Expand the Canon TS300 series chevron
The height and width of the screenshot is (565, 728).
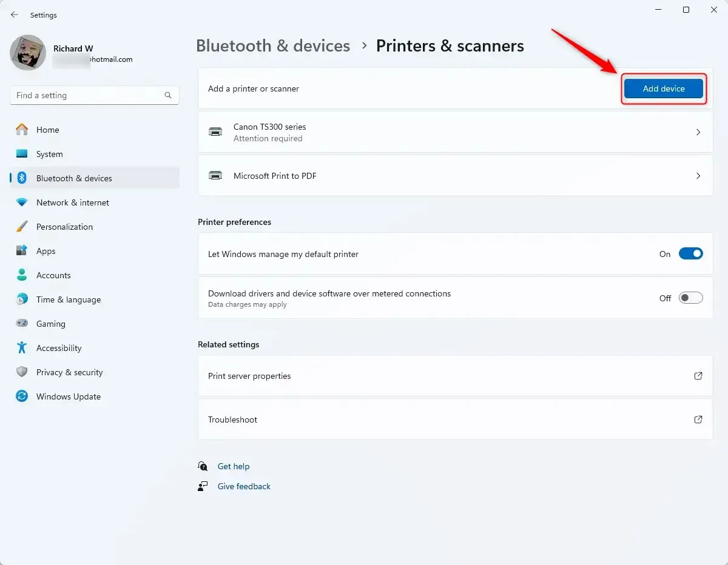pyautogui.click(x=698, y=132)
